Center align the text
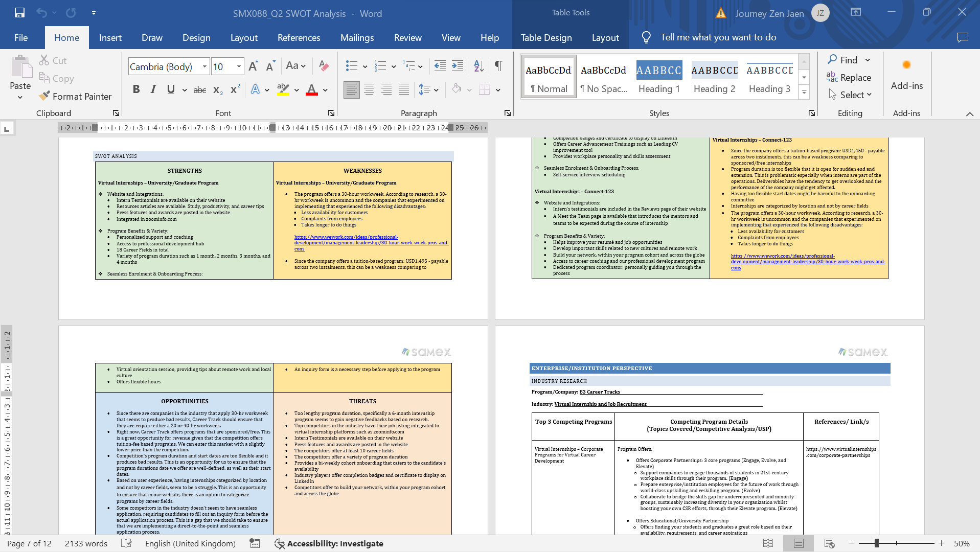This screenshot has width=980, height=552. coord(369,90)
